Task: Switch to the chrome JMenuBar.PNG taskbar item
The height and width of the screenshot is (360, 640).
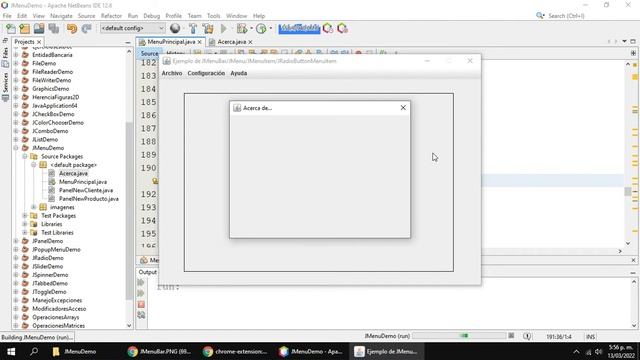Action: [x=159, y=351]
